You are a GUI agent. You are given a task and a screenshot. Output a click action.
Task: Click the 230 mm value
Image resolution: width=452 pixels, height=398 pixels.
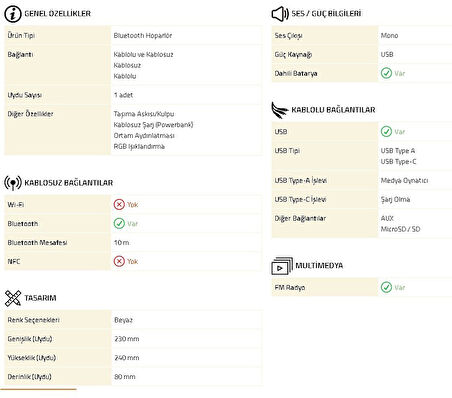pyautogui.click(x=127, y=339)
